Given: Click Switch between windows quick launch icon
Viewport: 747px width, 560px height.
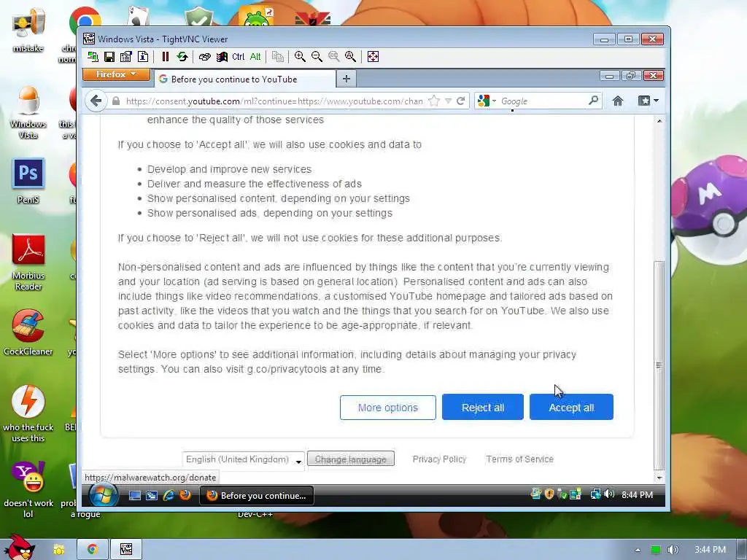Looking at the screenshot, I should pos(152,496).
